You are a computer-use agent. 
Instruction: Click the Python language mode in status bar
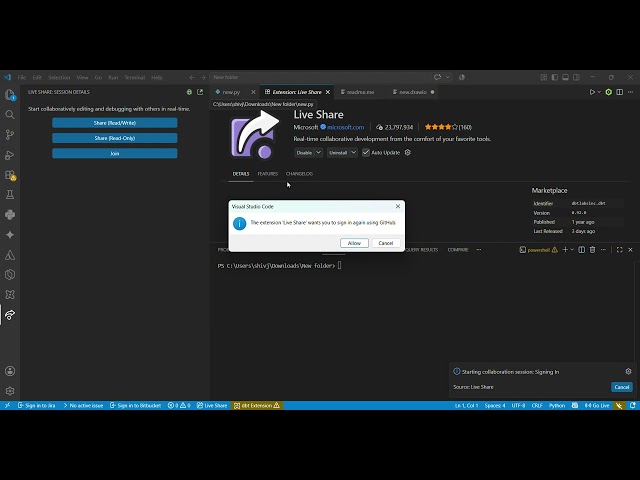557,405
